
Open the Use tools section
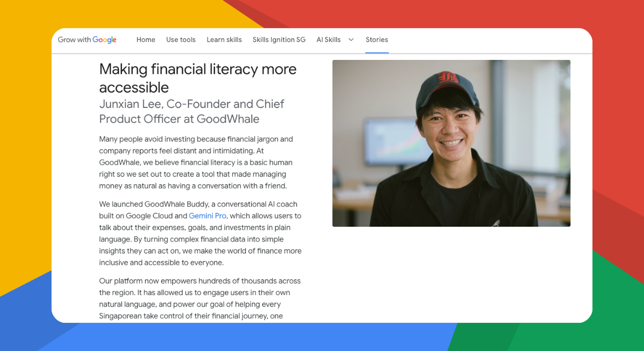(181, 40)
